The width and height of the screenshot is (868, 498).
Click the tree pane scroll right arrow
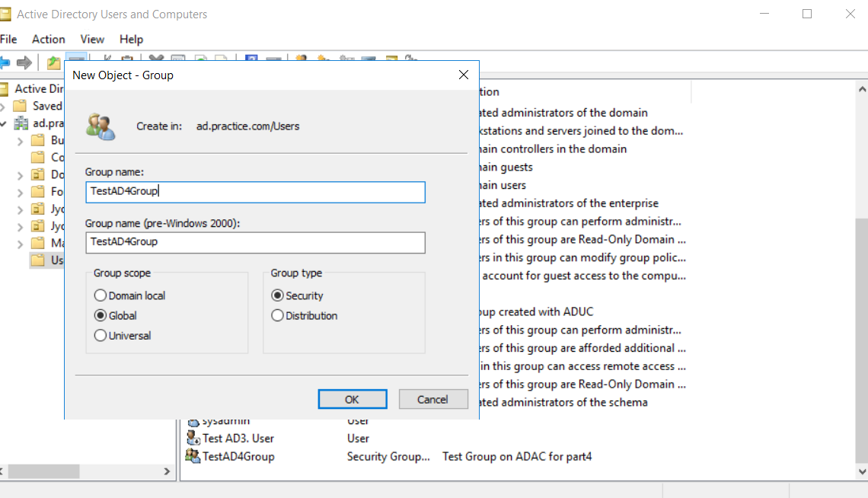(167, 471)
